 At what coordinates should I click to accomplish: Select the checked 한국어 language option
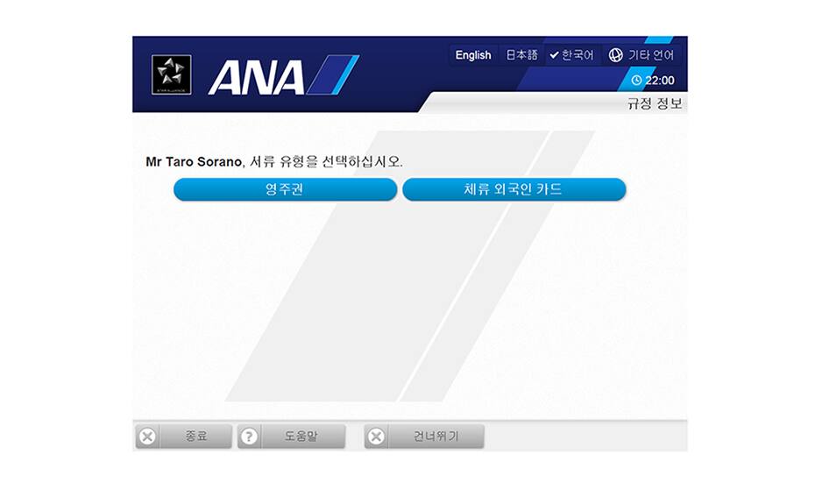pos(571,55)
